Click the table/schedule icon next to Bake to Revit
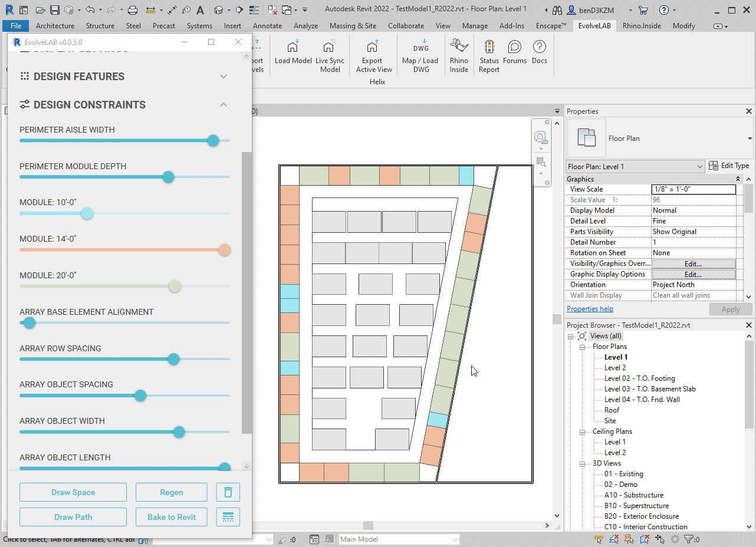Viewport: 756px width, 547px height. 228,517
